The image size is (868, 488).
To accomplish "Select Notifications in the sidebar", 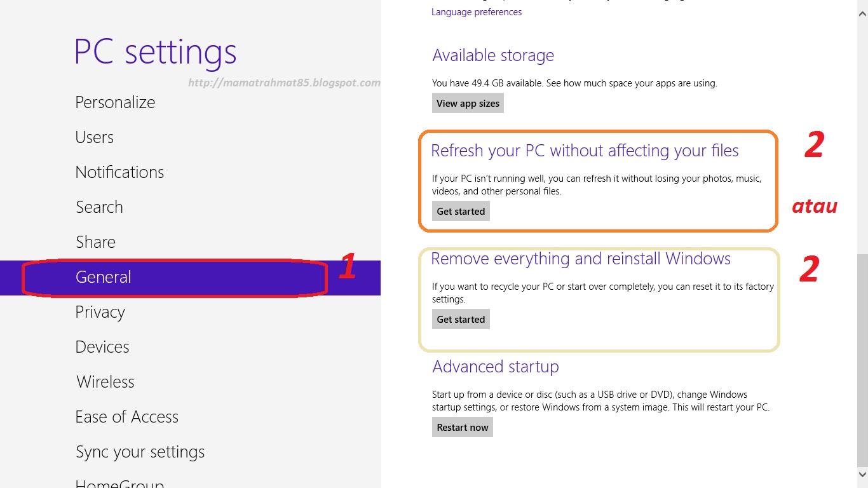I will [x=119, y=172].
